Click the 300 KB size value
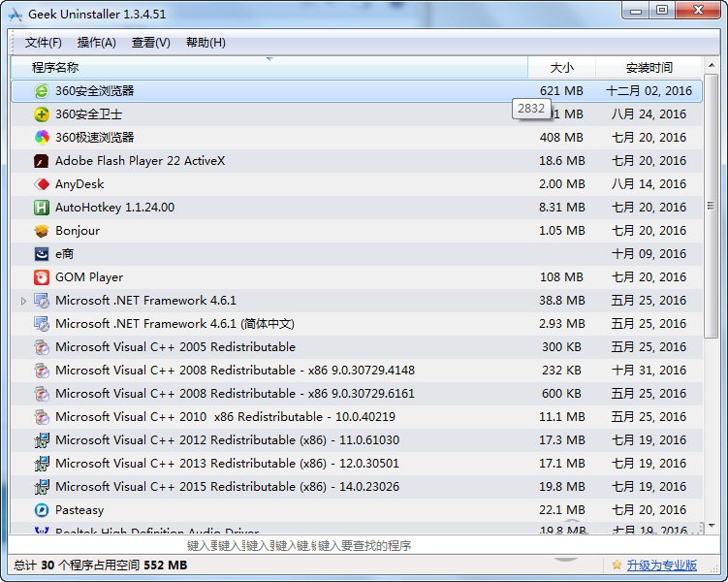Screen dimensions: 728x582 [x=561, y=347]
